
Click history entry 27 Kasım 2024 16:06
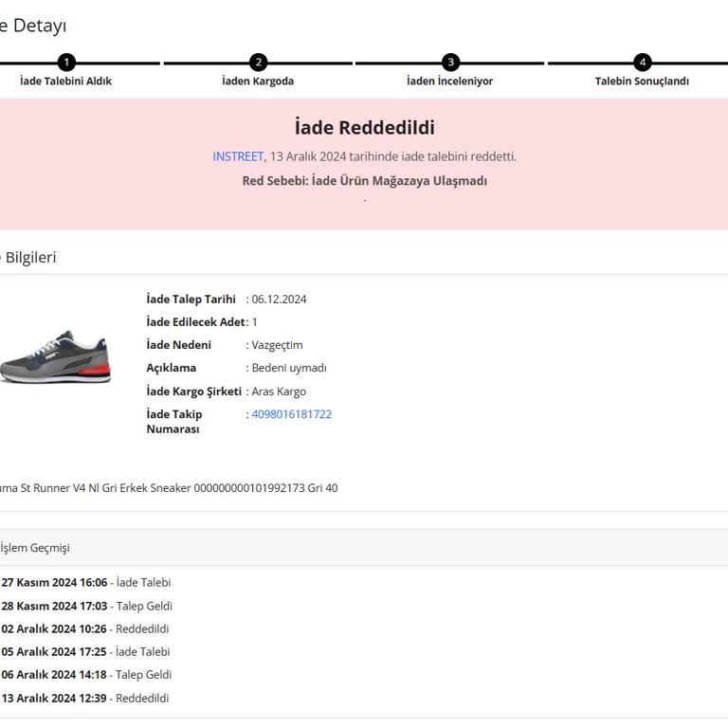click(x=86, y=582)
